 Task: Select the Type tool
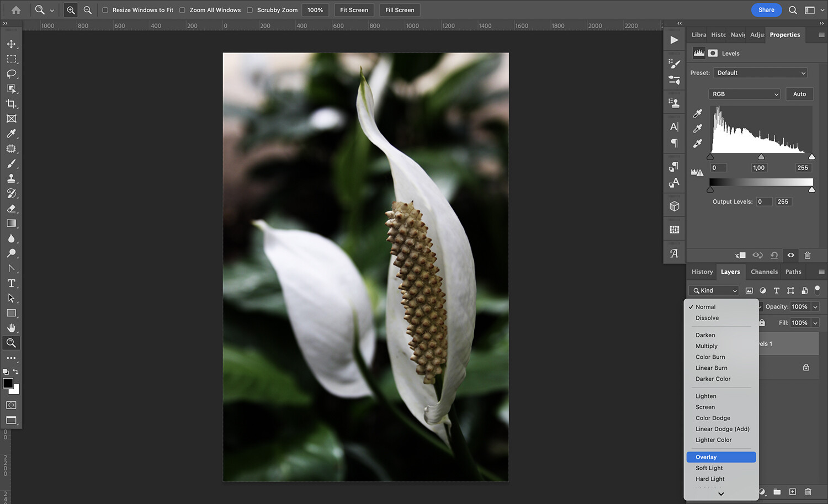(x=11, y=283)
